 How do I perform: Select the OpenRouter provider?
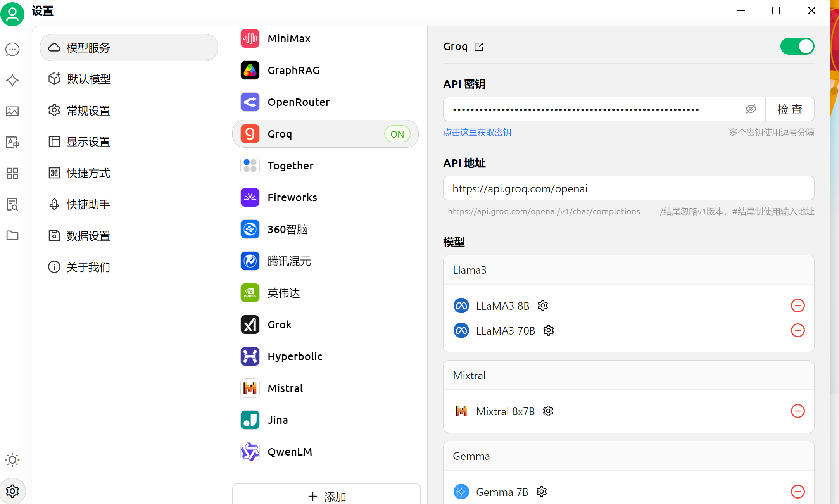tap(299, 102)
